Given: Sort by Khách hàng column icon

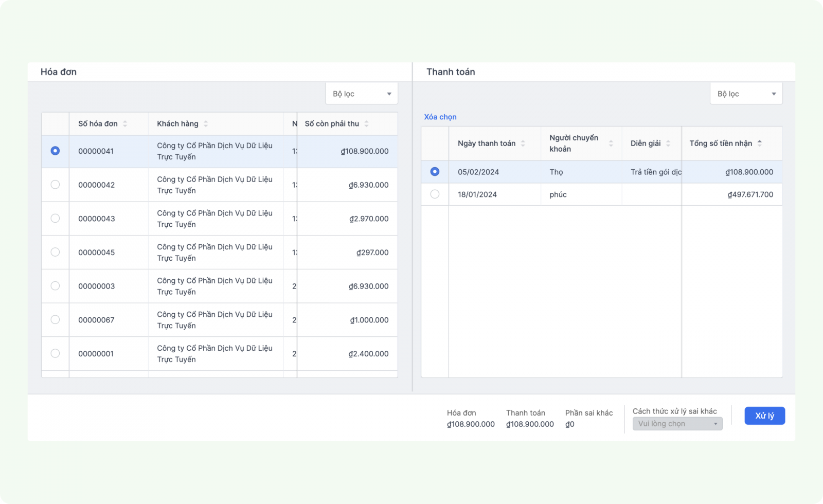Looking at the screenshot, I should [x=206, y=124].
